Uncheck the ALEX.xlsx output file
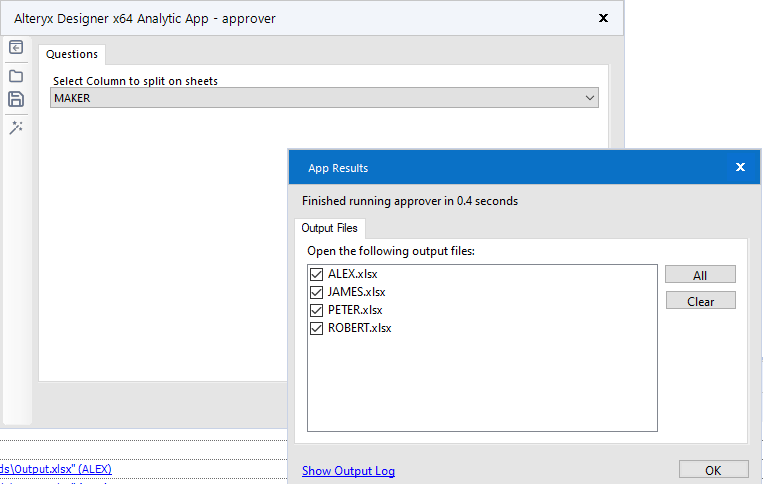The height and width of the screenshot is (484, 763). pos(317,274)
